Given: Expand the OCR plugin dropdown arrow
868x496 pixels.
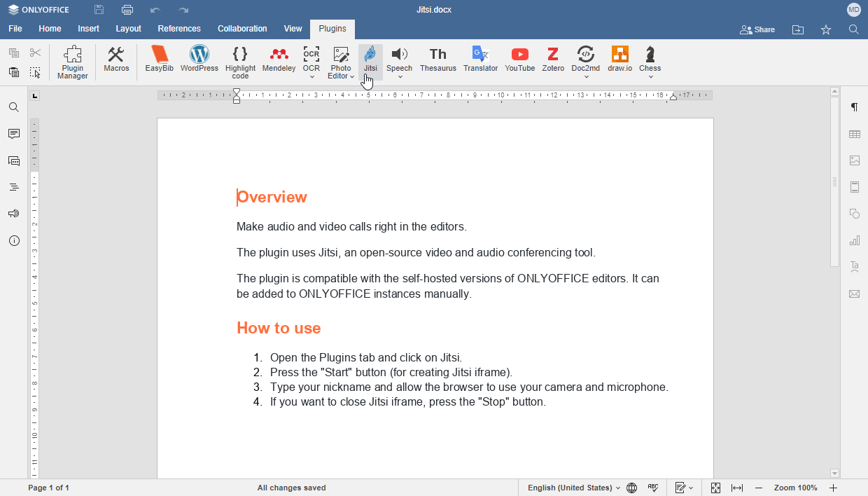Looking at the screenshot, I should (x=311, y=77).
